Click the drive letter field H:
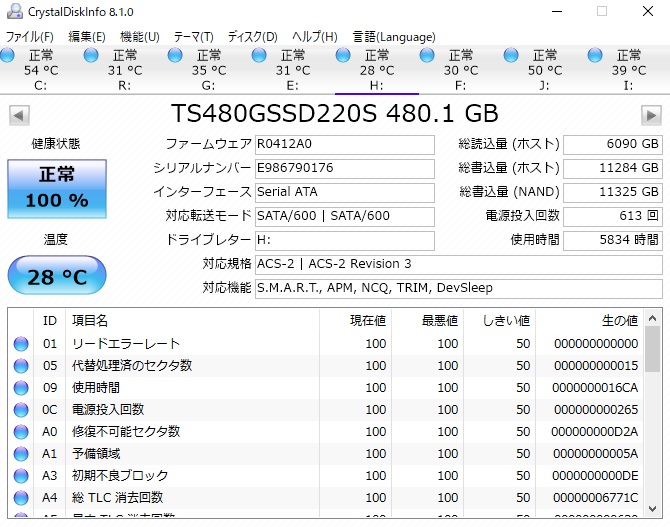This screenshot has width=670, height=527. 345,240
